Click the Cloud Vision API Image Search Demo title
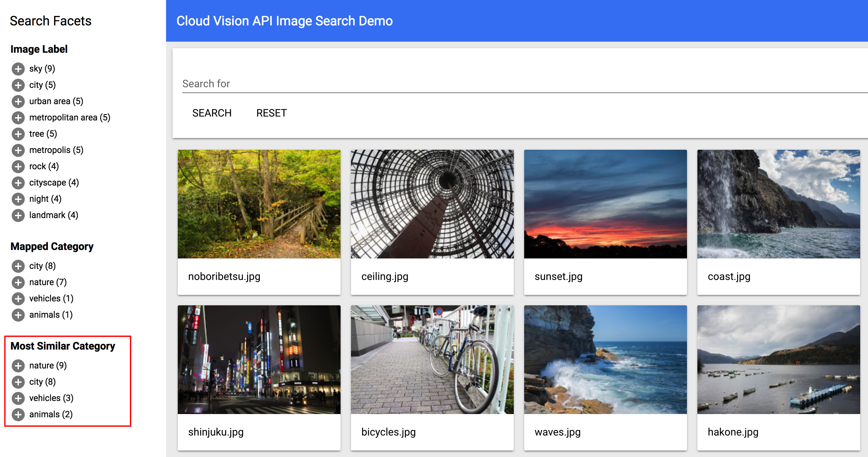The width and height of the screenshot is (868, 457). coord(284,21)
